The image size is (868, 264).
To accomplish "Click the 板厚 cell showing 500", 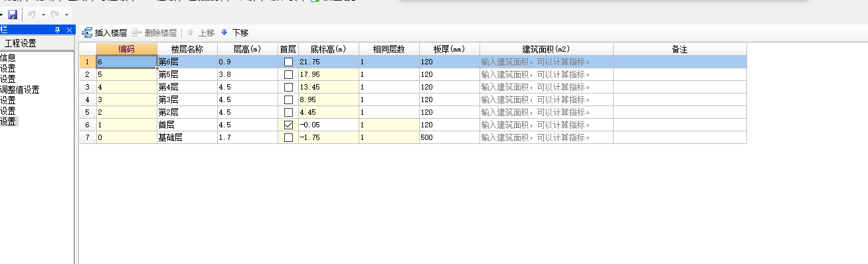I will [450, 137].
